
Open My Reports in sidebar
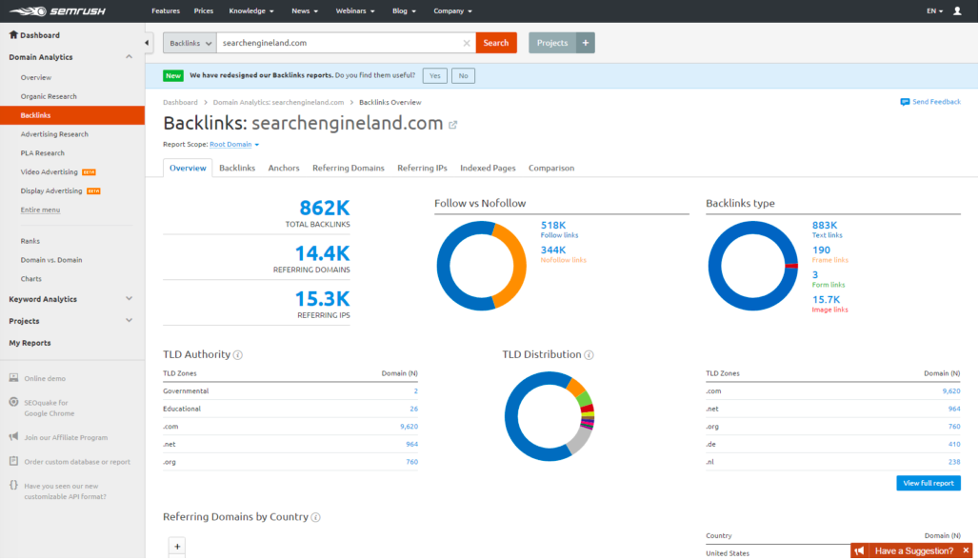(x=30, y=343)
